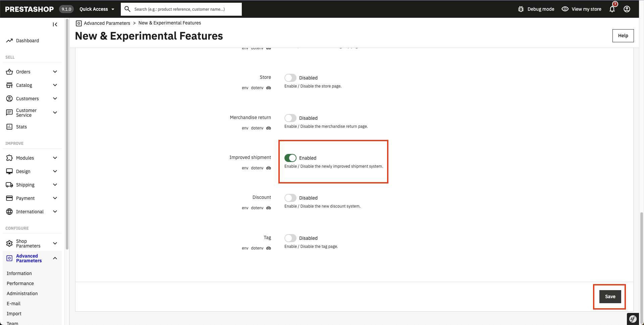The image size is (644, 325).
Task: Click the Debug mode bug icon
Action: pyautogui.click(x=521, y=9)
